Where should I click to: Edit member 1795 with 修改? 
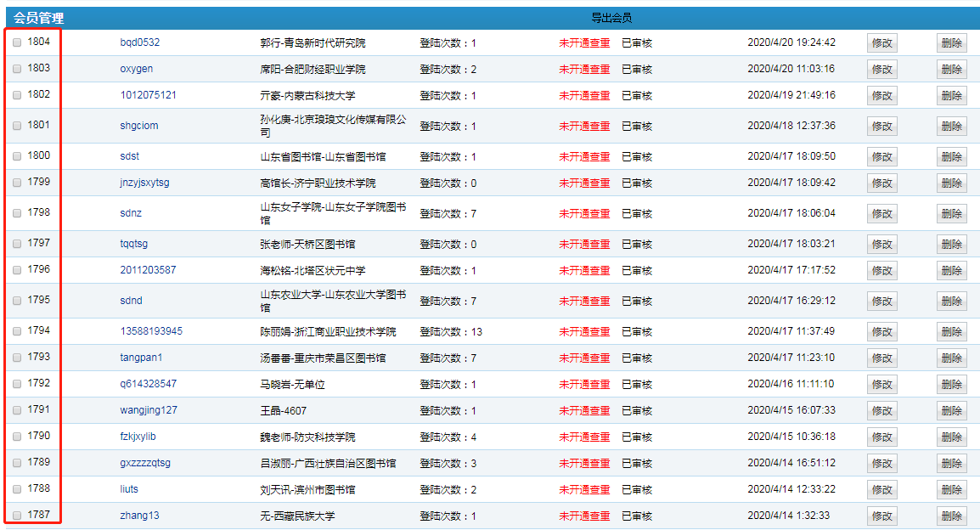[x=881, y=301]
